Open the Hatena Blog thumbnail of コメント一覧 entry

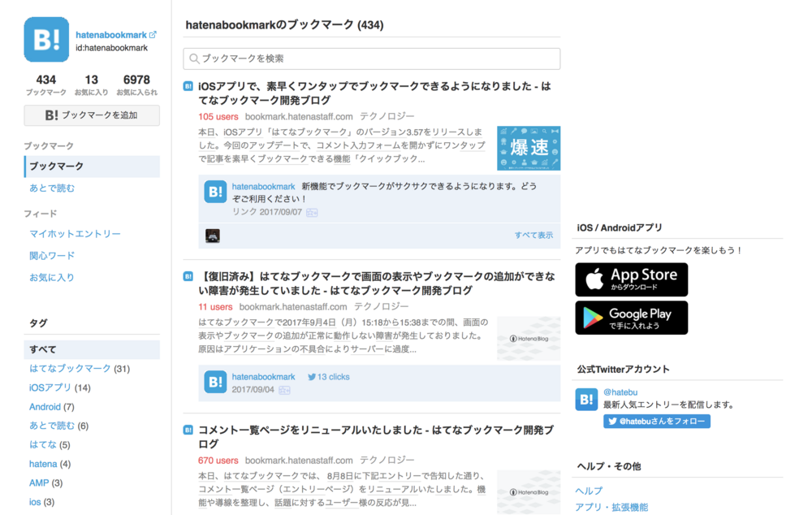[529, 492]
